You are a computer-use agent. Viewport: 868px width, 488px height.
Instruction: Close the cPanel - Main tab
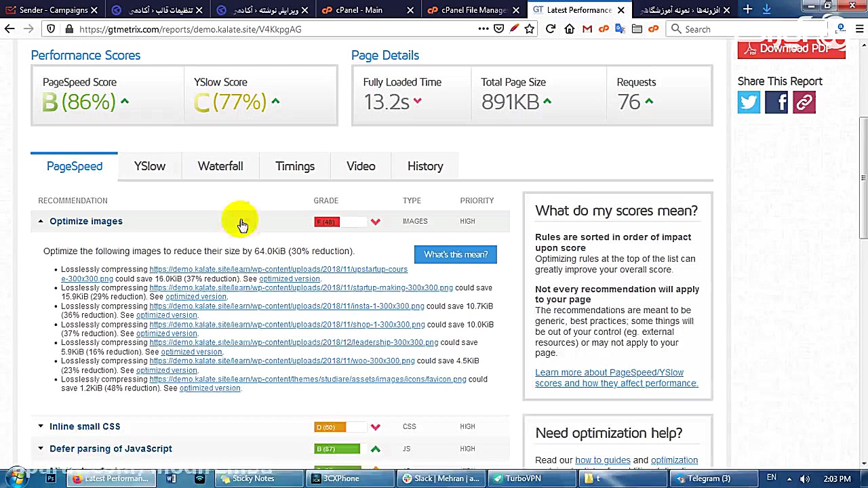[x=411, y=10]
